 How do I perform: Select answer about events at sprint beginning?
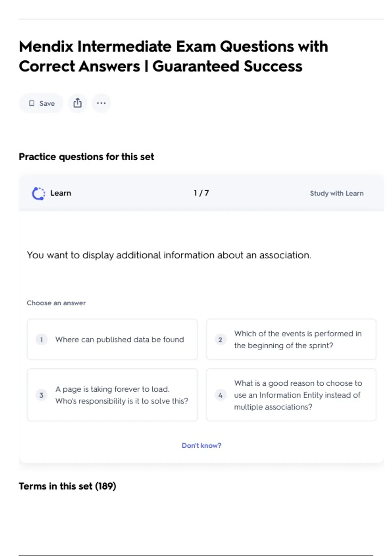click(298, 339)
